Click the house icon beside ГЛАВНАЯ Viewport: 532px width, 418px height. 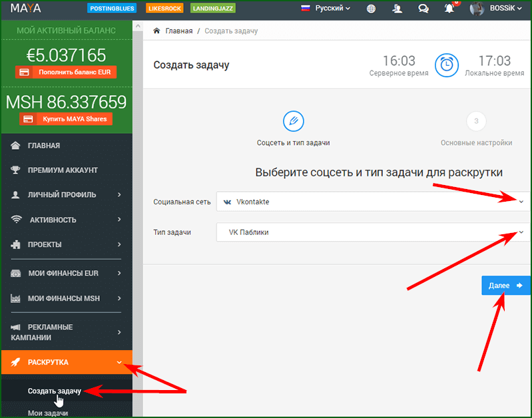click(x=15, y=146)
